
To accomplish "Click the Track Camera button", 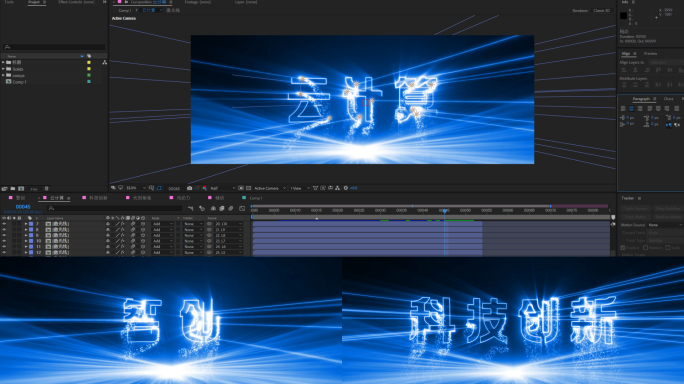I will tap(636, 209).
